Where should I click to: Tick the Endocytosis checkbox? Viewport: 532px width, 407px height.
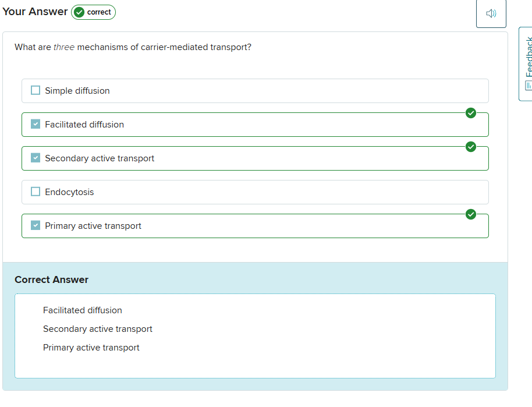[36, 192]
